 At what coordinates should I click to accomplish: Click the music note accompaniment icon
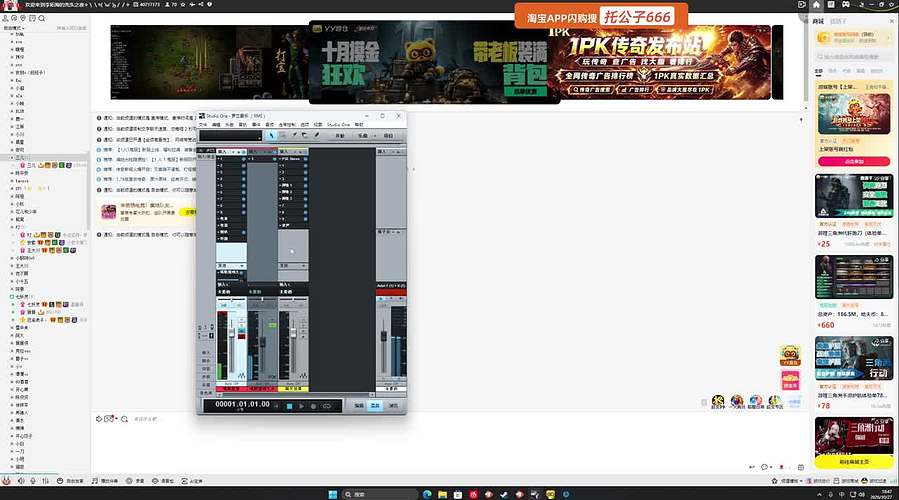pyautogui.click(x=95, y=481)
